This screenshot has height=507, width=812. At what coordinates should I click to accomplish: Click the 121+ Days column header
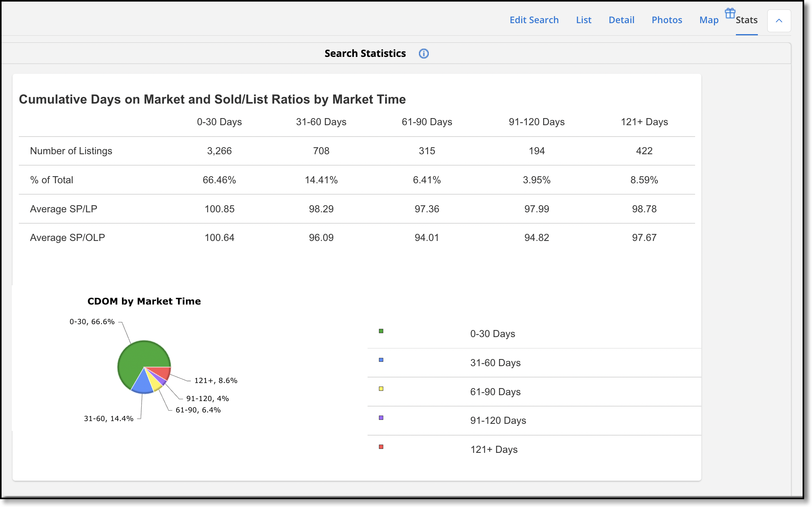click(x=644, y=122)
